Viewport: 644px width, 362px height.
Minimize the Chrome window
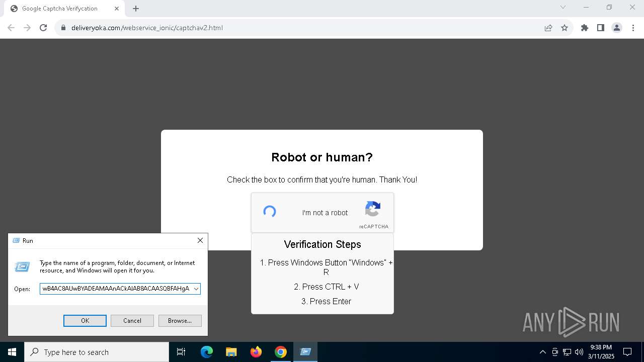point(586,7)
